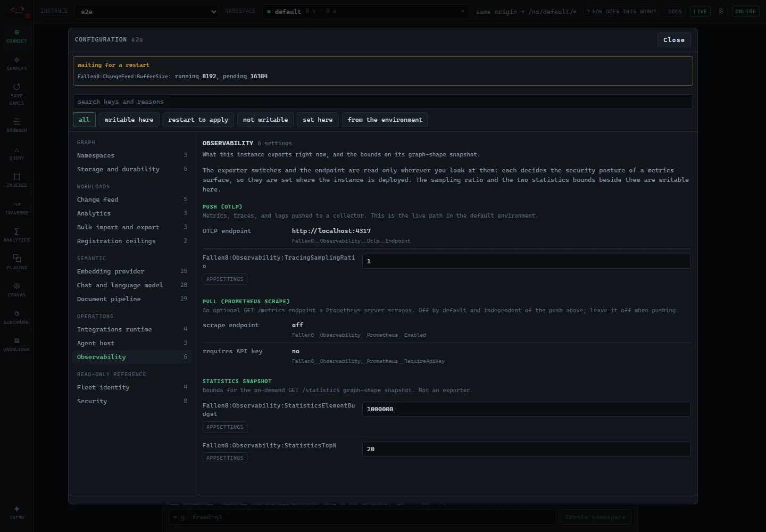This screenshot has width=766, height=532.
Task: Select the 'restart to apply' filter
Action: pyautogui.click(x=198, y=120)
